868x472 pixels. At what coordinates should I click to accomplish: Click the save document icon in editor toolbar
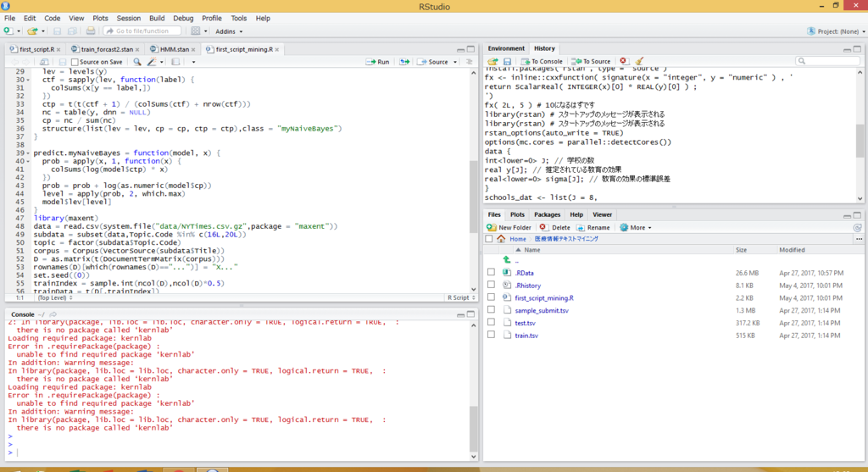(63, 62)
